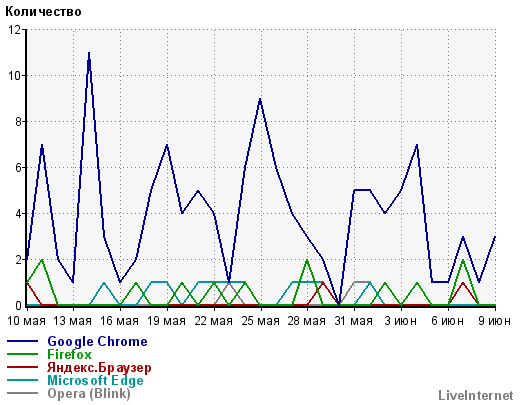Click the 31 мая x-axis label
520x405 pixels.
point(354,321)
